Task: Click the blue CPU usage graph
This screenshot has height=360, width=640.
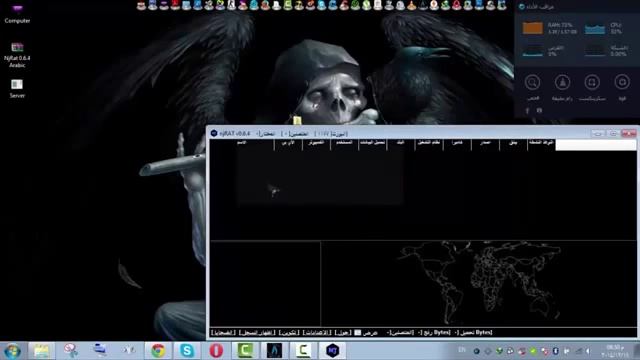Action: pos(595,29)
